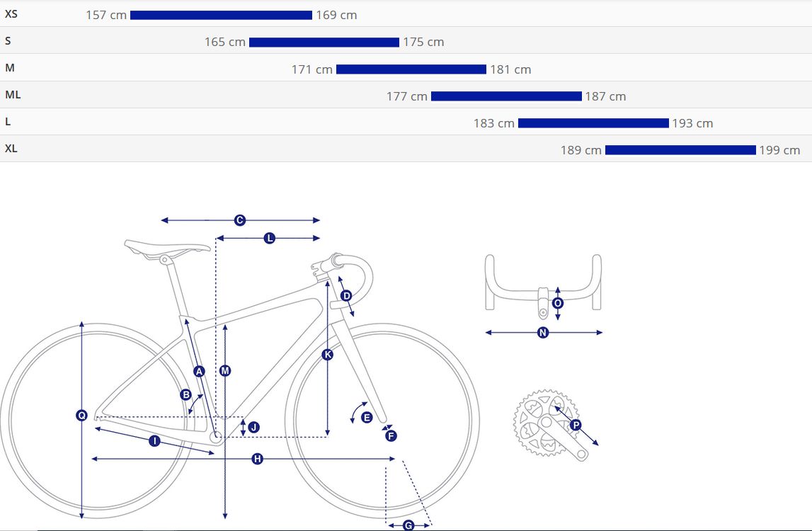Image resolution: width=812 pixels, height=531 pixels.
Task: Select the P crank length marker
Action: click(x=576, y=426)
